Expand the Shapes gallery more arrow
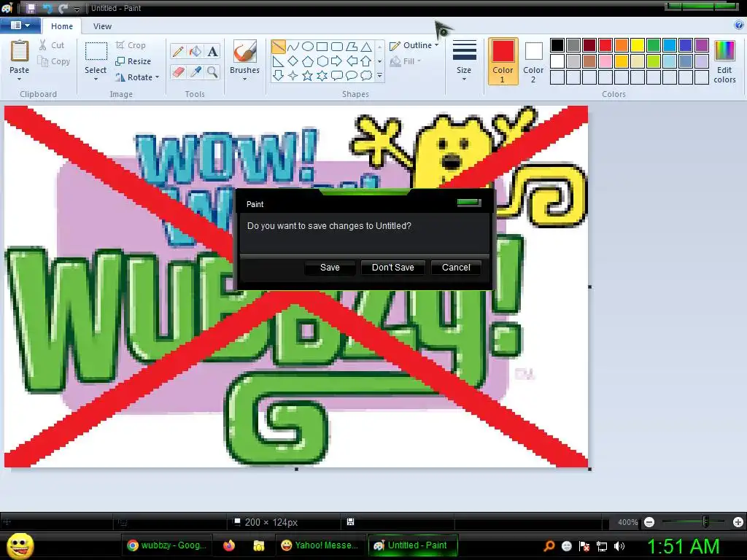This screenshot has height=560, width=747. coord(379,75)
